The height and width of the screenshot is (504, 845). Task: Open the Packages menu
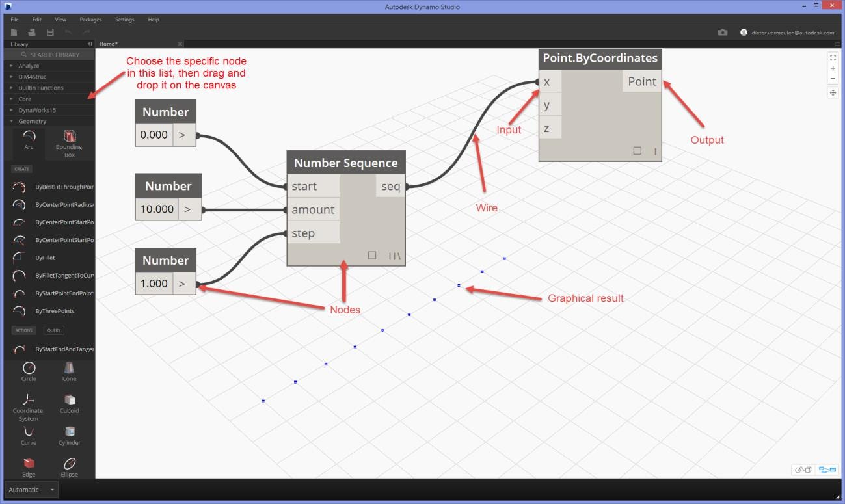pyautogui.click(x=90, y=20)
